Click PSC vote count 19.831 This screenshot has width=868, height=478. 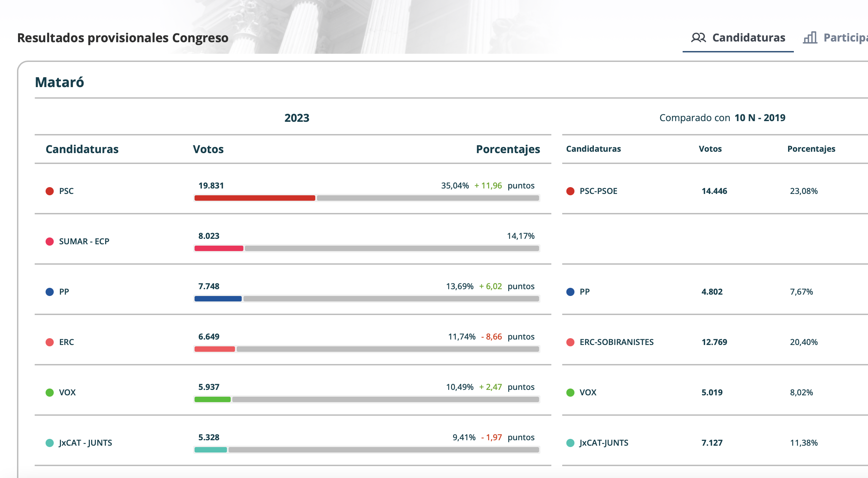(x=211, y=186)
